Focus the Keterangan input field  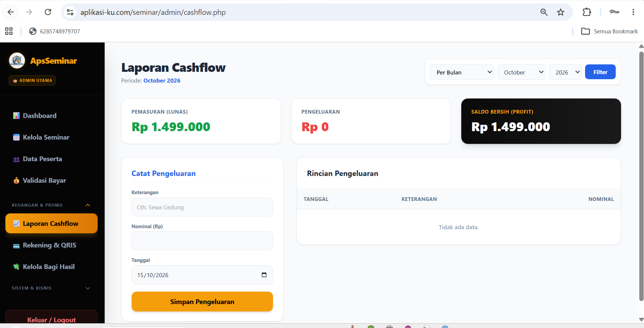(x=202, y=207)
